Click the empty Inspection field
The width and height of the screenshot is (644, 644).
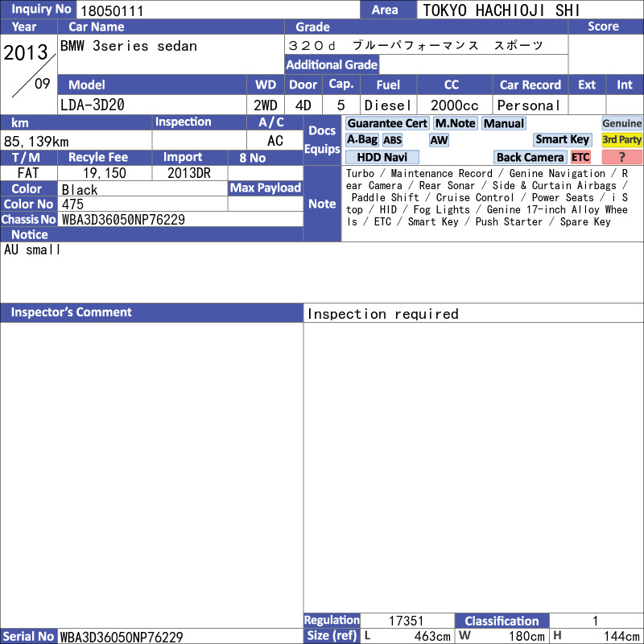(x=199, y=140)
